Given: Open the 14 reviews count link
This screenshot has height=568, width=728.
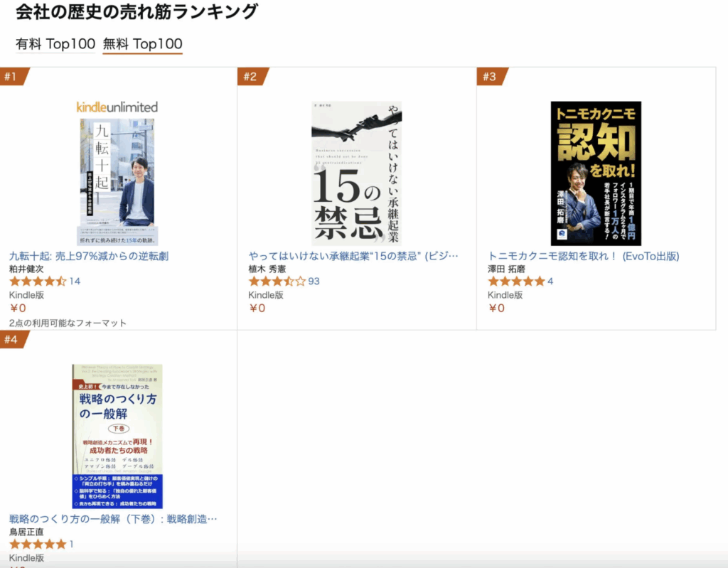Looking at the screenshot, I should point(75,281).
